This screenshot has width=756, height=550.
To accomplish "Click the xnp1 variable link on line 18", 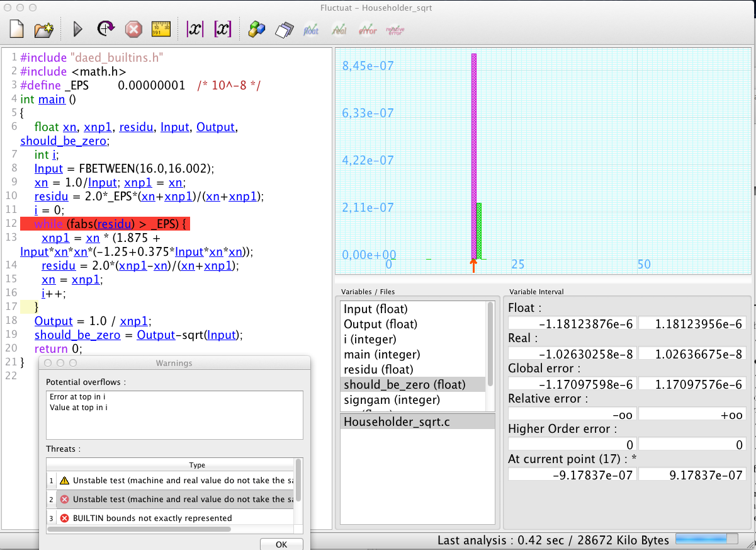I will click(x=133, y=320).
